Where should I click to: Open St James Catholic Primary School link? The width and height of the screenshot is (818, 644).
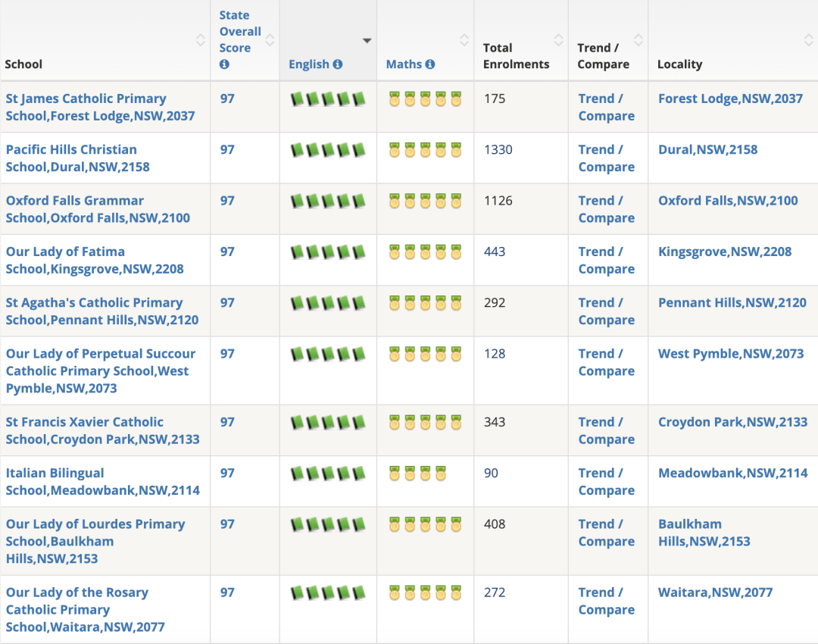[x=100, y=107]
